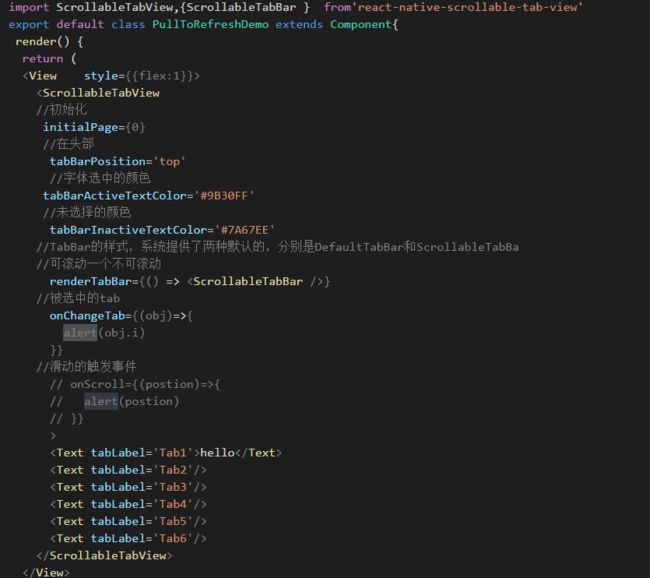Click tabBarPosition='top' attribute
Image resolution: width=650 pixels, height=578 pixels.
(x=117, y=161)
